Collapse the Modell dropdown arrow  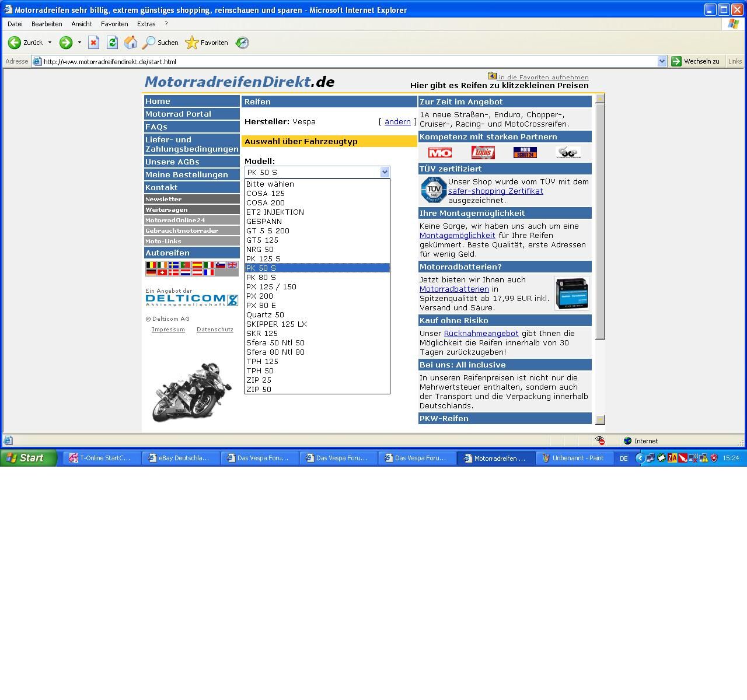pos(385,172)
